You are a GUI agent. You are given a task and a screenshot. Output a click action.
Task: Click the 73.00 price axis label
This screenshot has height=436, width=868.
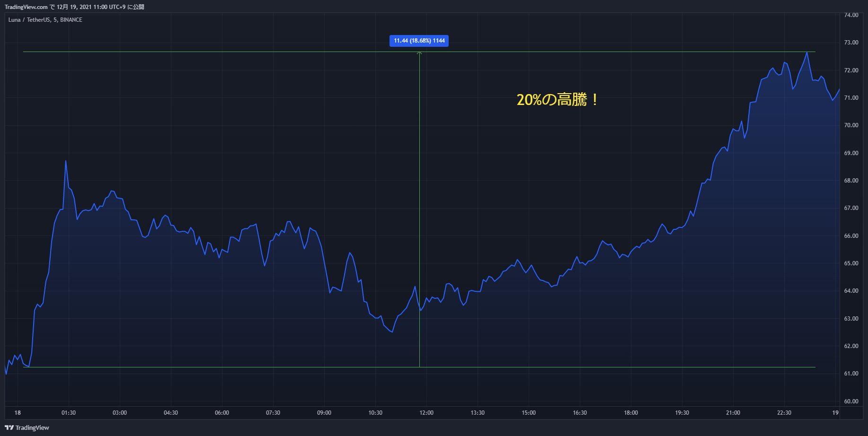(851, 43)
